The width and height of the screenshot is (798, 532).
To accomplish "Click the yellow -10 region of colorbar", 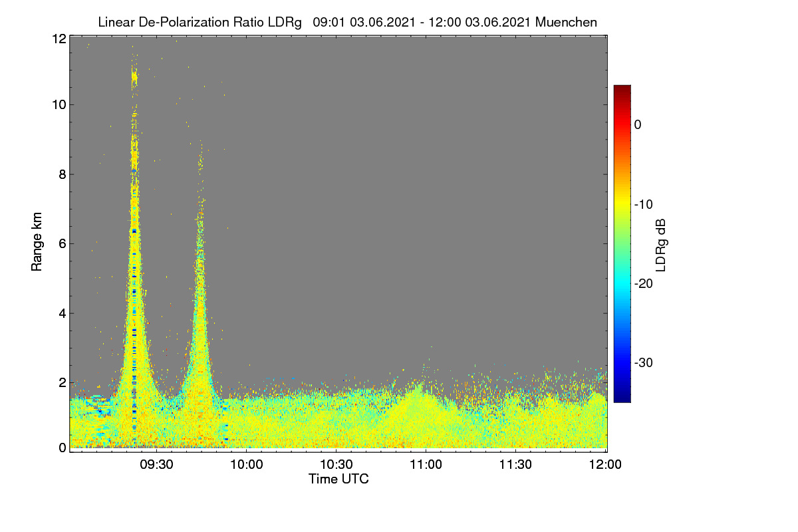I will tap(622, 204).
